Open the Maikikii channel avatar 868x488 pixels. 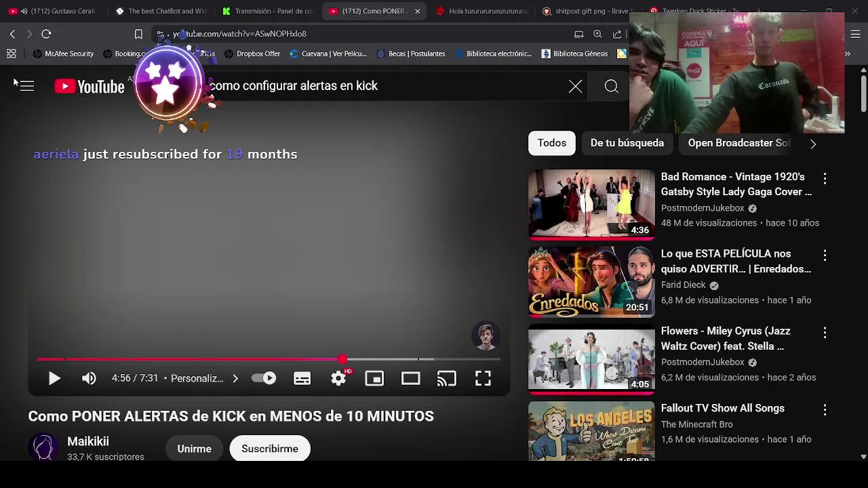(43, 448)
